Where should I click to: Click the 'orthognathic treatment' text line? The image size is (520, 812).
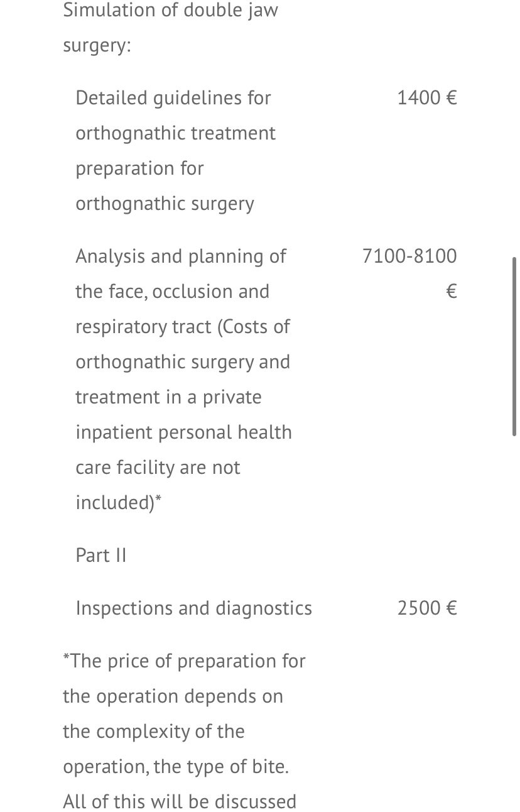176,133
